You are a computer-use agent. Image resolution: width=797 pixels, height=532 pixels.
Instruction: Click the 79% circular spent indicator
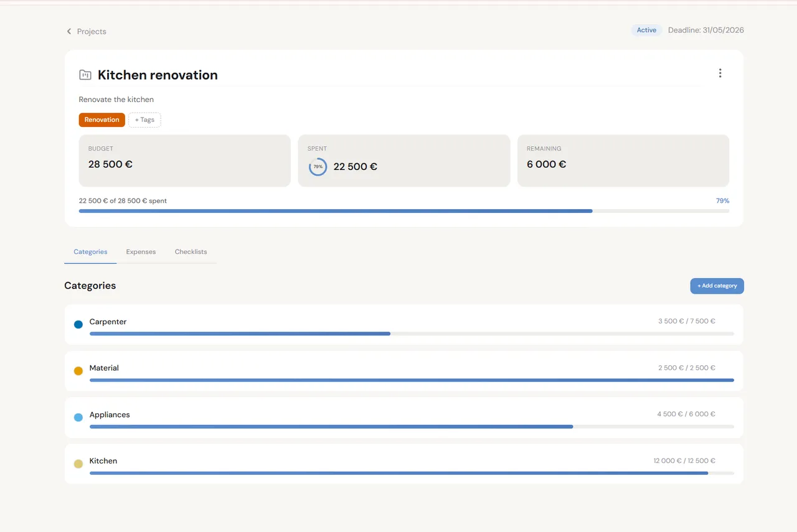tap(318, 167)
